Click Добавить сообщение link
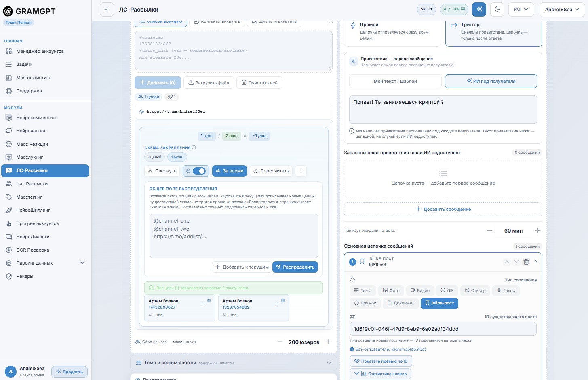Screen dimensions: 588x380 (x=443, y=209)
